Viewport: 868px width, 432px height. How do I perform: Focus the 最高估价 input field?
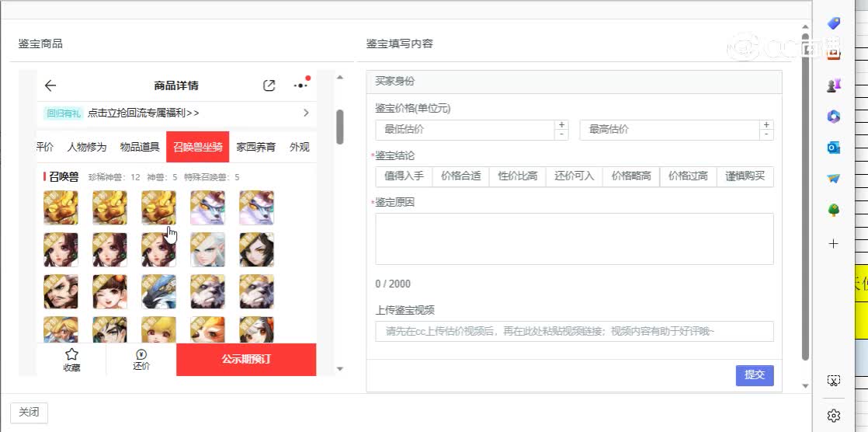point(670,131)
